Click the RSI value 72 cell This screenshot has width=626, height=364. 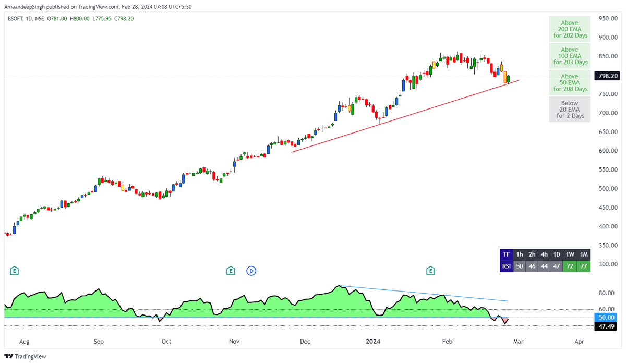[x=570, y=266]
